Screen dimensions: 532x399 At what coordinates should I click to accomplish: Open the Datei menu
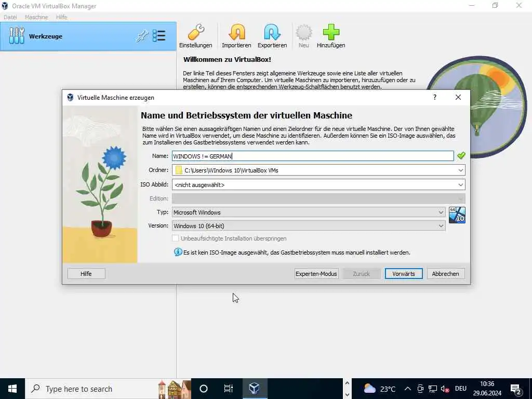point(10,17)
